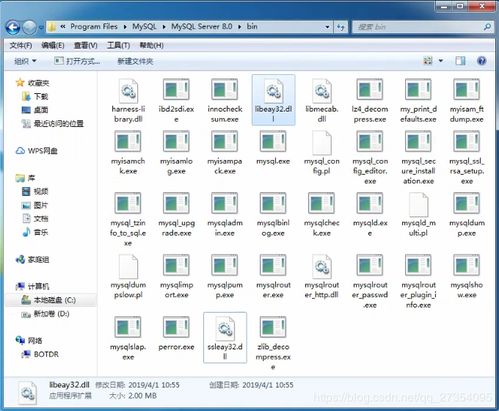
Task: Select the mysqladmin.exe file icon
Action: [225, 203]
